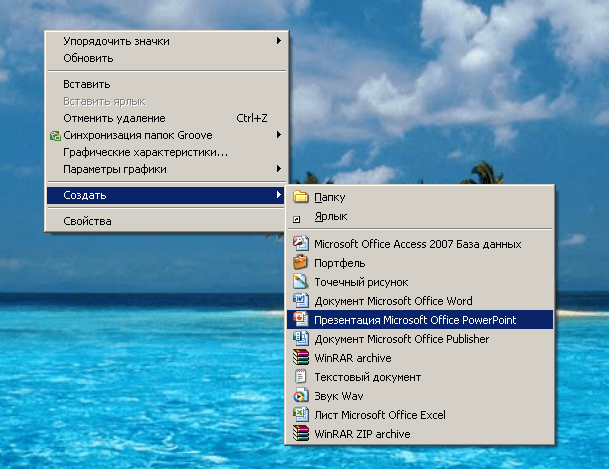609x469 pixels.
Task: Click the Ctrl+Z shortcut text
Action: (252, 118)
